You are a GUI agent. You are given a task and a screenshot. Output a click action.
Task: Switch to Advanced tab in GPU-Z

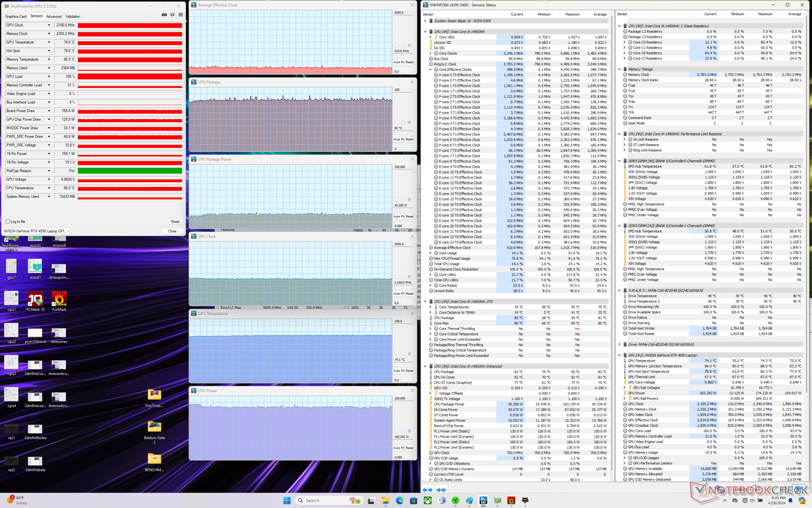(x=54, y=17)
